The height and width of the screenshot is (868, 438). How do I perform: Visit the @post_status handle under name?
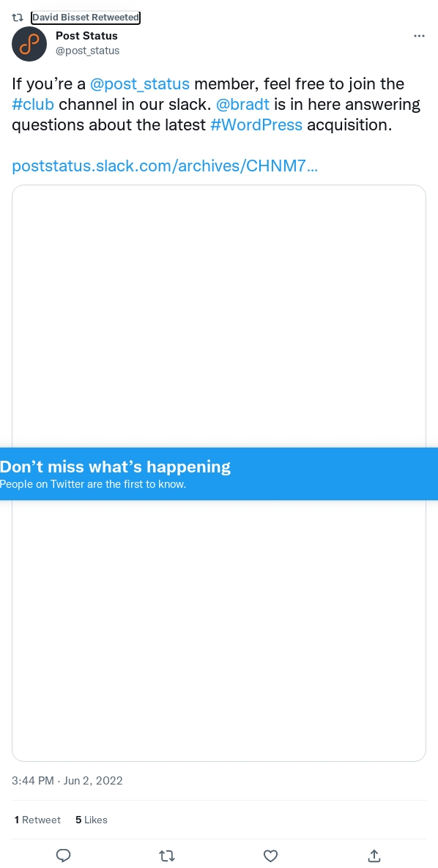(x=87, y=51)
